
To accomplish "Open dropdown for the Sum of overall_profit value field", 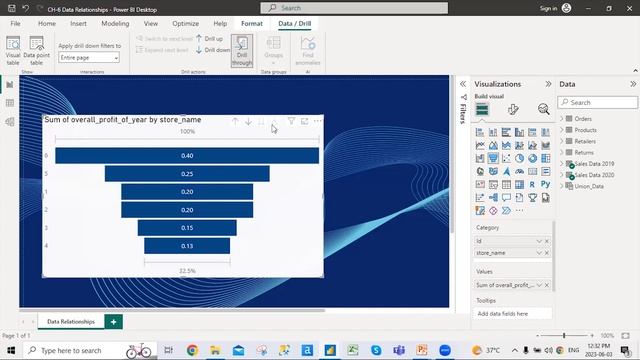I will [539, 285].
